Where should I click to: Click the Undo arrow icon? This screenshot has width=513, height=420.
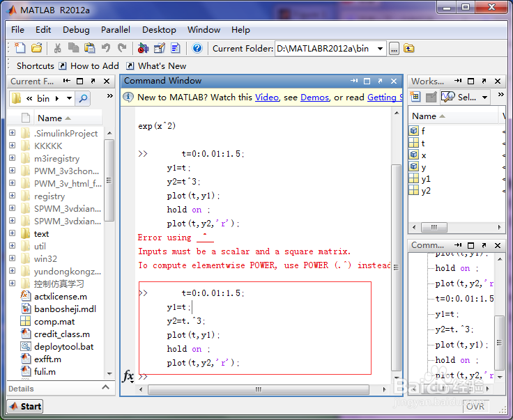(106, 48)
